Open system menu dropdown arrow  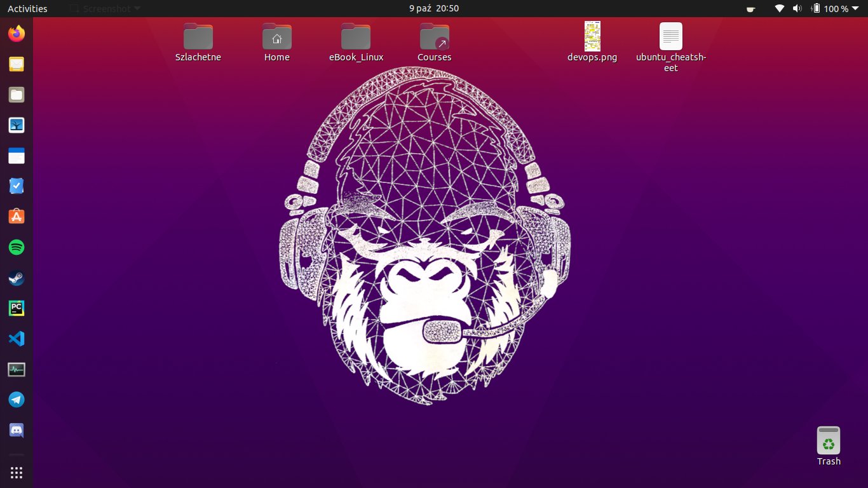[x=857, y=9]
